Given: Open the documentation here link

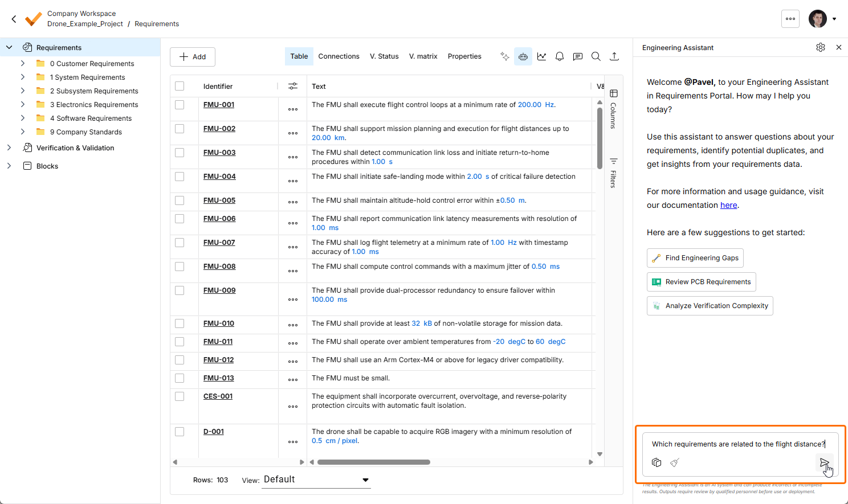Looking at the screenshot, I should [728, 205].
